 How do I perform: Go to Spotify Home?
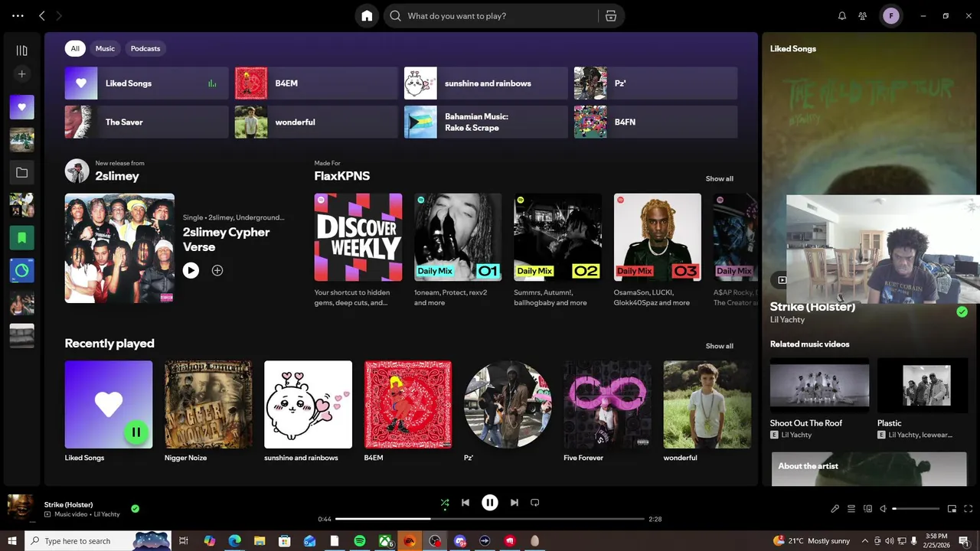tap(367, 15)
